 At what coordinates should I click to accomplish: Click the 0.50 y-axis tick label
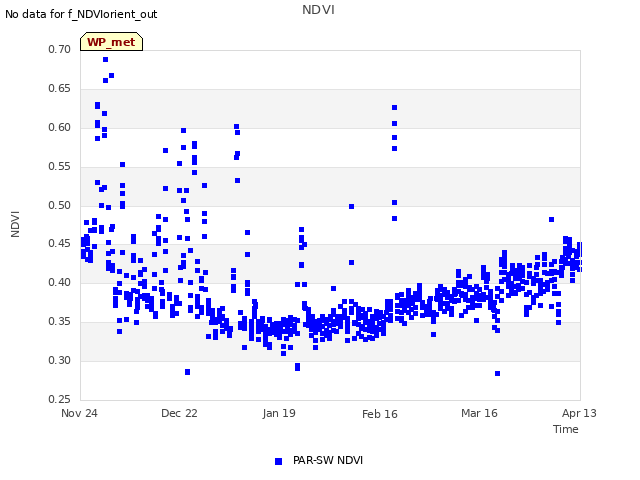point(60,205)
